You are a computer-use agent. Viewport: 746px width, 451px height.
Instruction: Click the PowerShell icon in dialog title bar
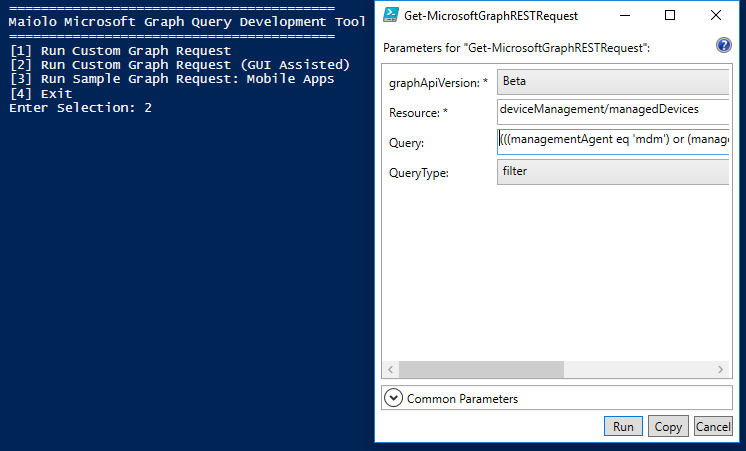click(x=391, y=15)
